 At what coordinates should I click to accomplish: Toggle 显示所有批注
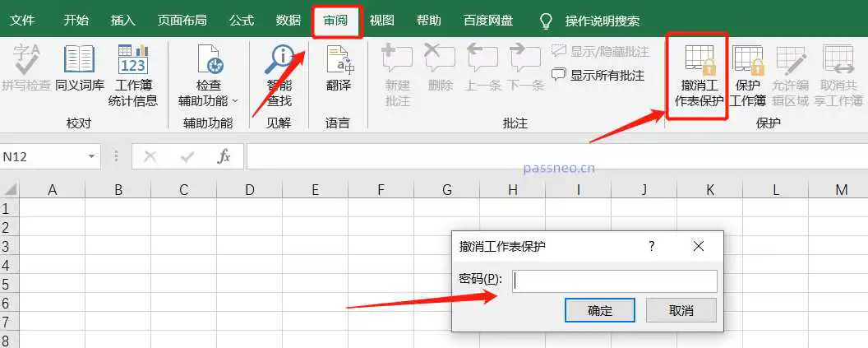pos(598,75)
